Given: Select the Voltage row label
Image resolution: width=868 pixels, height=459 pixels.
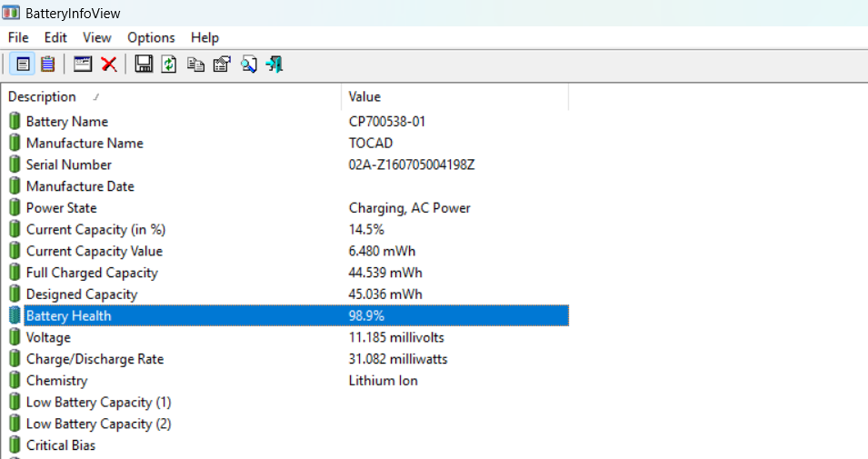Looking at the screenshot, I should click(48, 337).
